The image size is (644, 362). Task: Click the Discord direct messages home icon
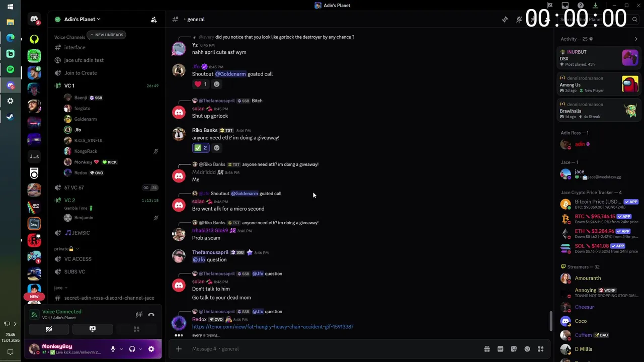(34, 20)
